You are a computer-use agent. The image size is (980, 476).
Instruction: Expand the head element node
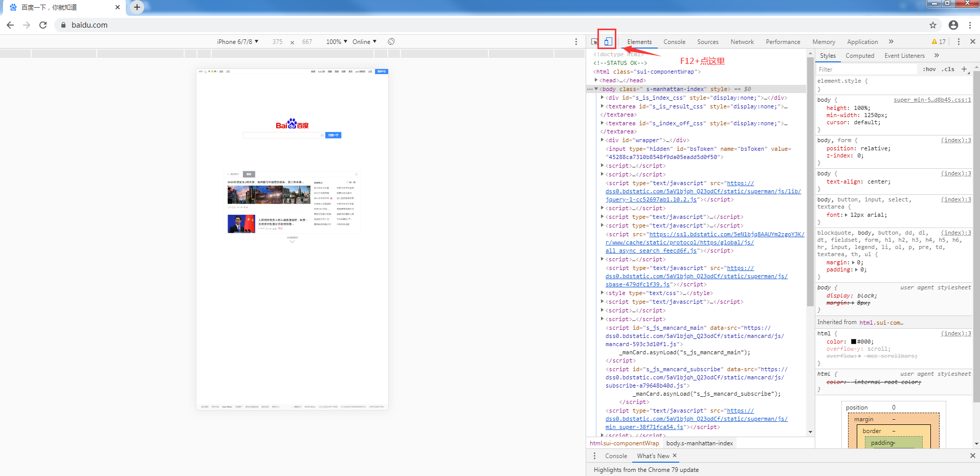tap(596, 80)
